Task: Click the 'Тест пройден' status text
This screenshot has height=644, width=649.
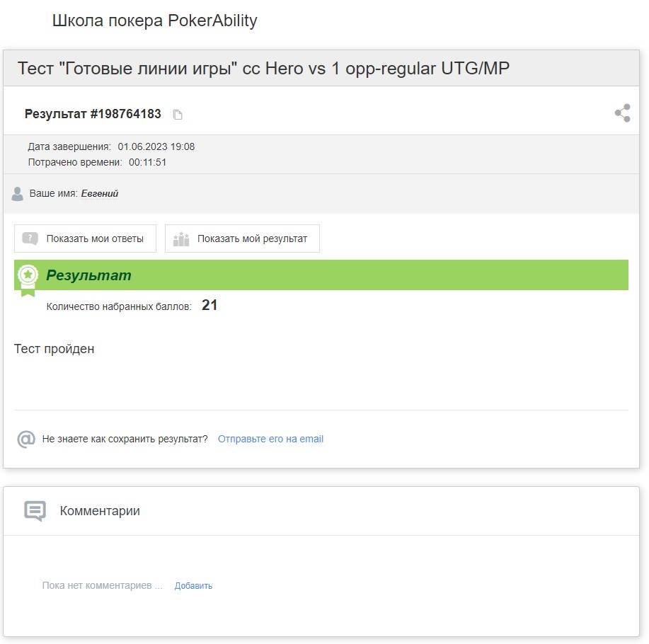Action: (54, 349)
